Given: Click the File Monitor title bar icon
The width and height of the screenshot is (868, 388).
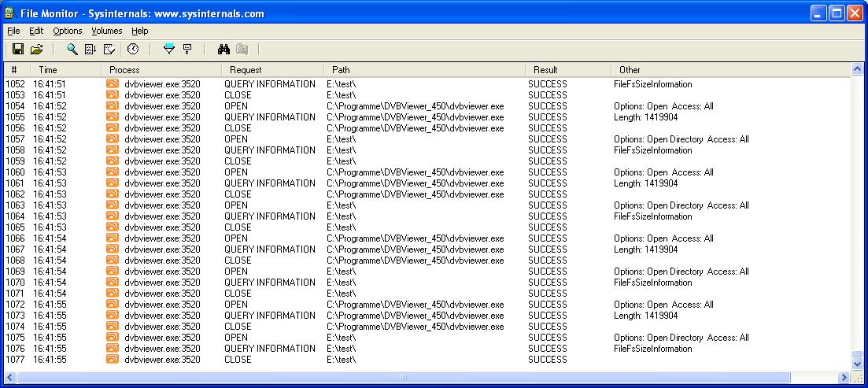Looking at the screenshot, I should (9, 13).
